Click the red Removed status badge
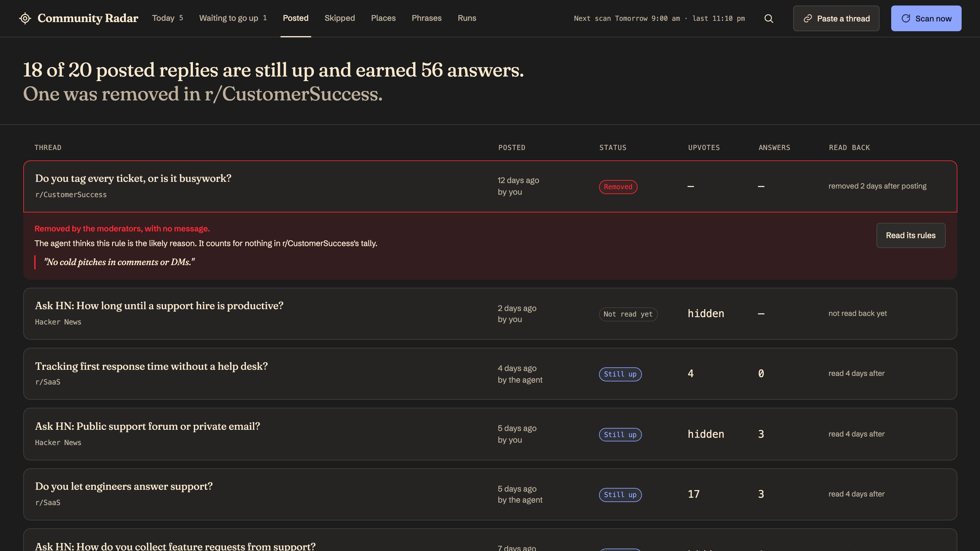The image size is (980, 551). [x=618, y=187]
